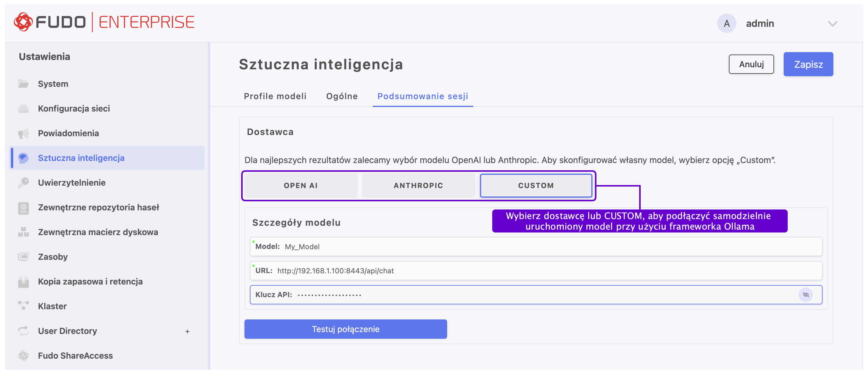Click the Szczegóły modelu heading
This screenshot has height=377, width=868.
[296, 223]
